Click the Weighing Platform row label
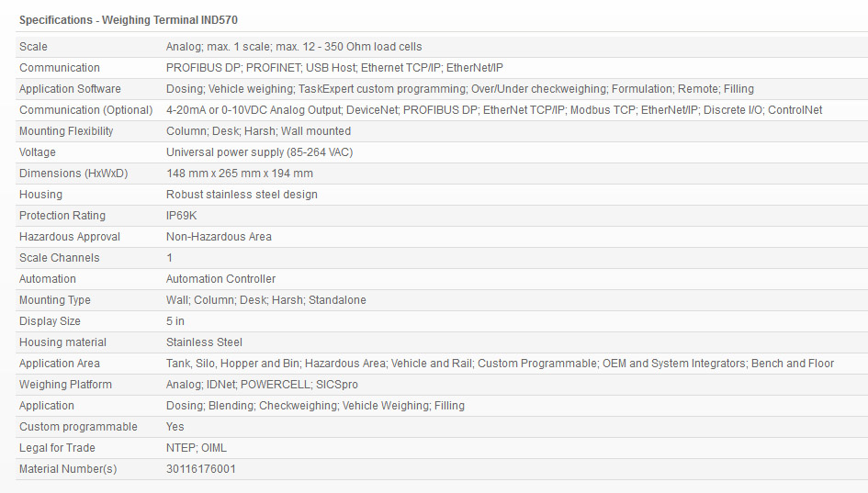The height and width of the screenshot is (493, 868). [x=65, y=385]
